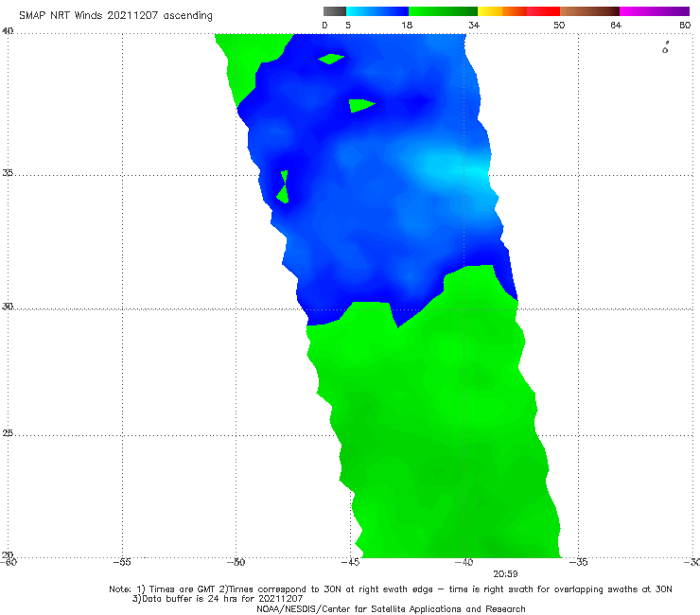Click the note '3)Data buffer is 24 hrs for 20211207'
The width and height of the screenshot is (700, 615).
point(218,599)
